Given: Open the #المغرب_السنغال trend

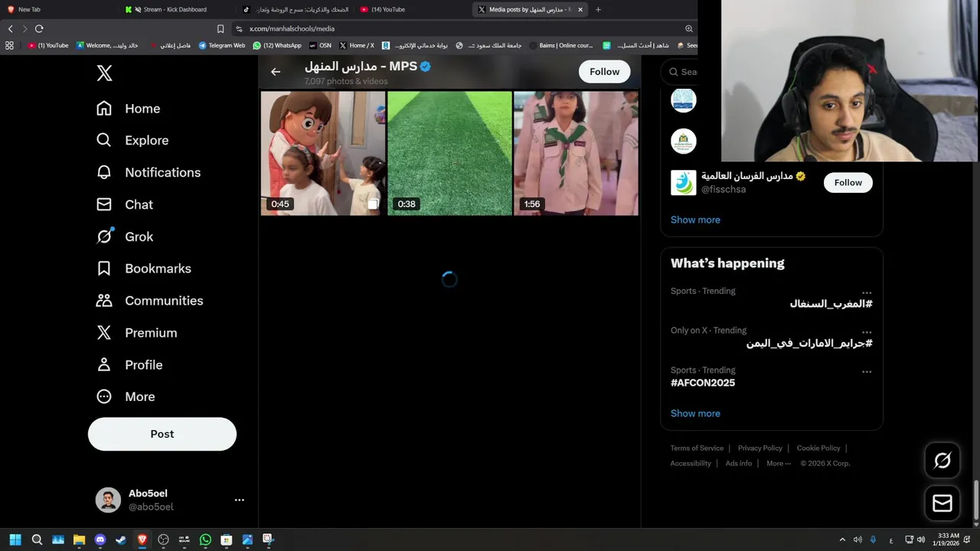Looking at the screenshot, I should click(x=831, y=304).
